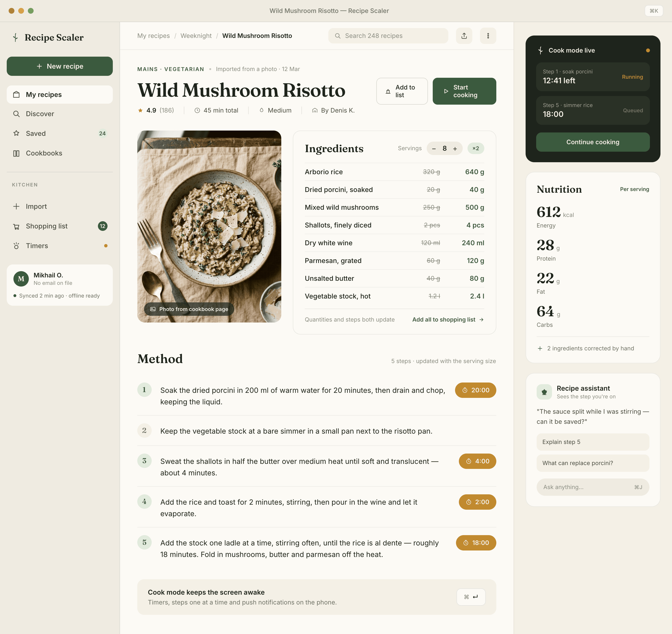Open Step 1 soak porcini running timer
Screen dimensions: 672x634
[593, 77]
